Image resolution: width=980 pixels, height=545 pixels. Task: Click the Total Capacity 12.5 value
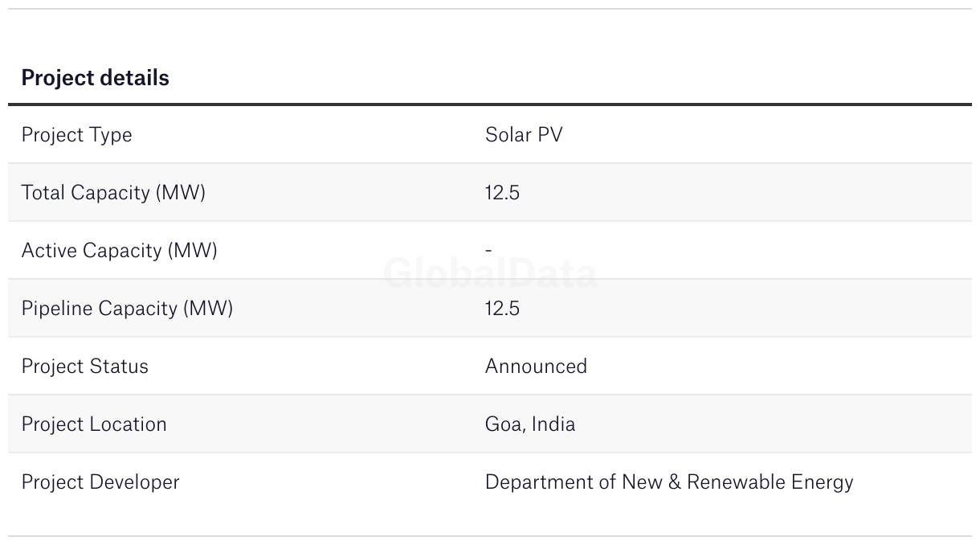502,193
